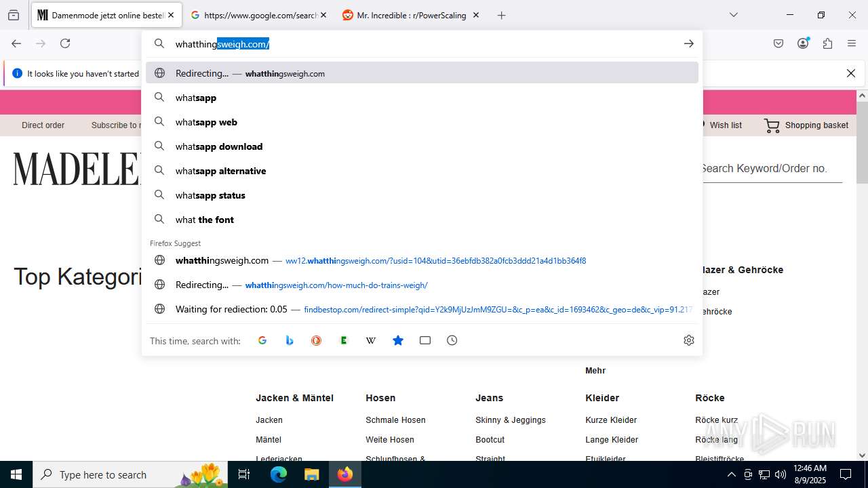Open the Direct order link
This screenshot has height=488, width=868.
(43, 125)
